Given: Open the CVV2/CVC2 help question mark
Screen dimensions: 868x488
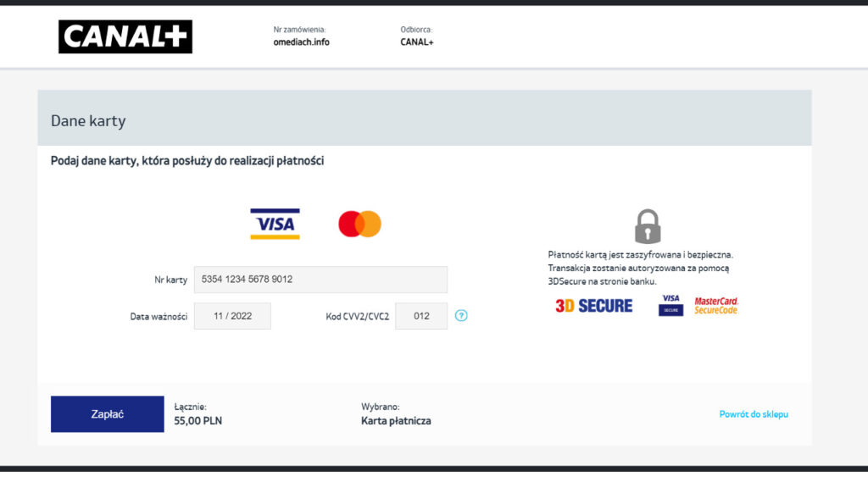Looking at the screenshot, I should [461, 315].
